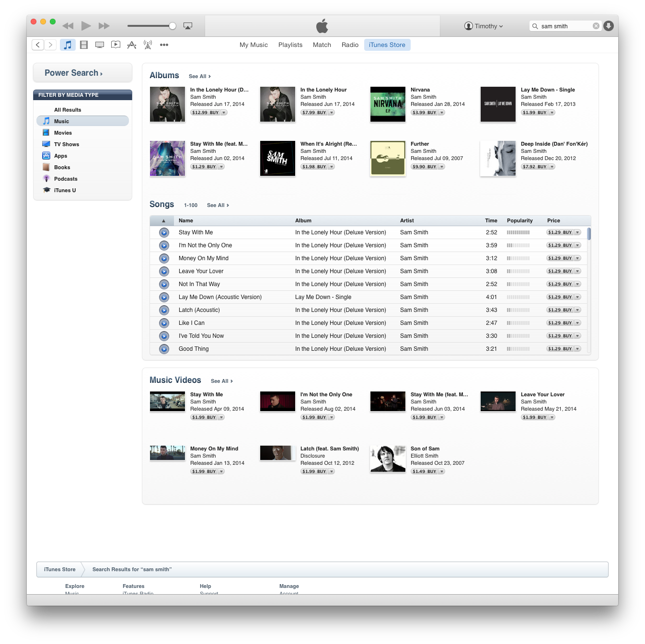Open the songs list scrollbar
This screenshot has width=645, height=644.
(x=589, y=234)
